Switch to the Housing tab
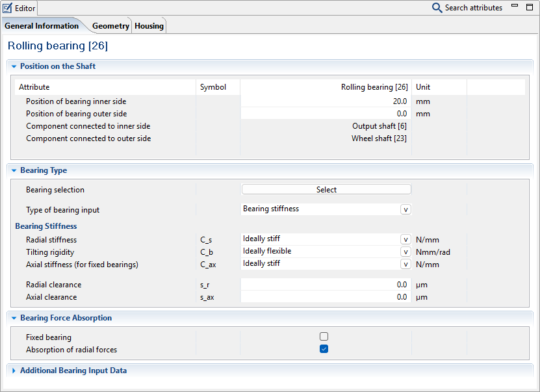 (x=149, y=26)
